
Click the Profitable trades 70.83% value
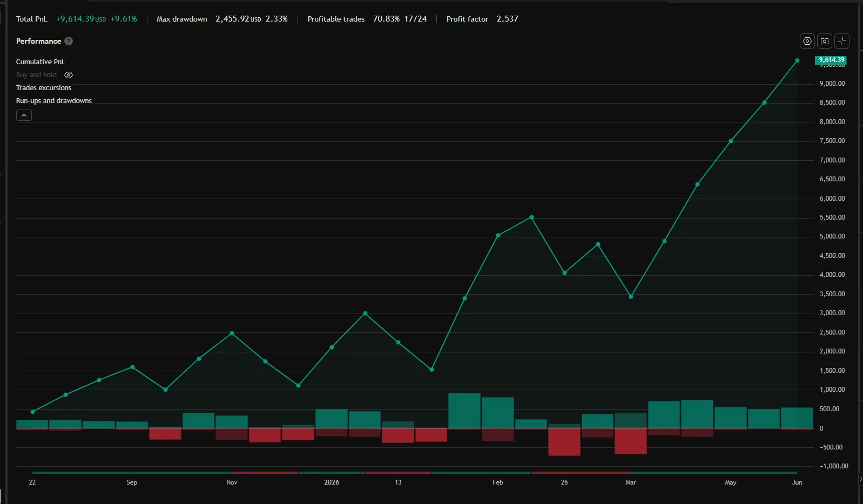click(x=386, y=19)
